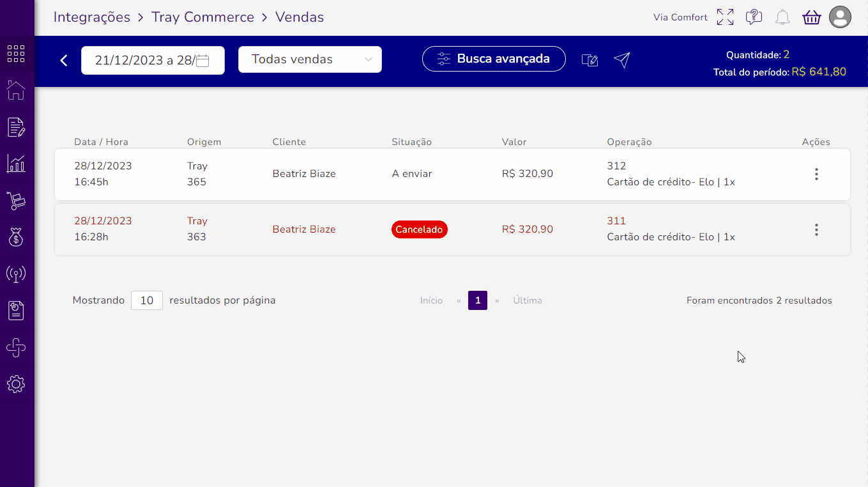Go to Início pagination link
The width and height of the screenshot is (868, 487).
(x=431, y=300)
